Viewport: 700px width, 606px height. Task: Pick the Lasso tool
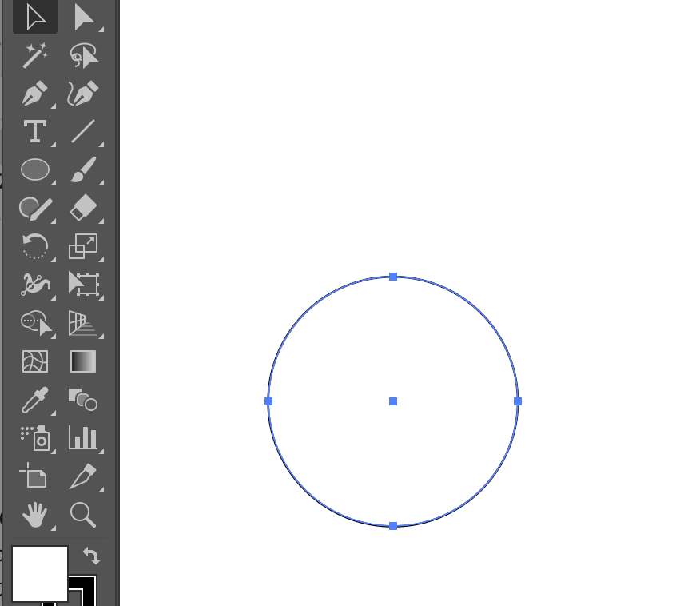83,55
